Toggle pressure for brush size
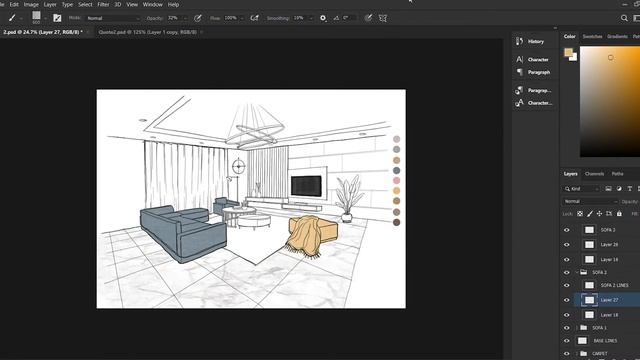Image resolution: width=640 pixels, height=360 pixels. tap(368, 18)
